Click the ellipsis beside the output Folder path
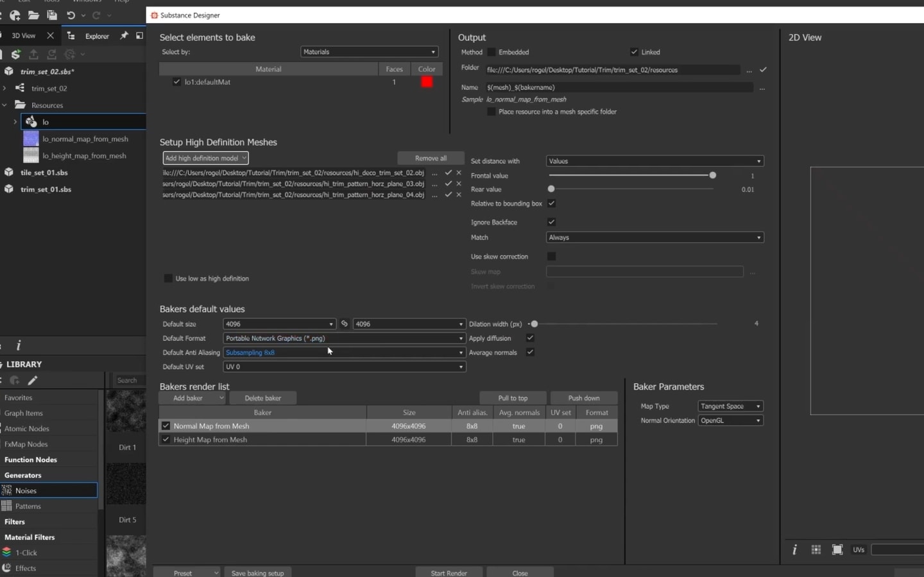The image size is (924, 577). click(x=749, y=70)
